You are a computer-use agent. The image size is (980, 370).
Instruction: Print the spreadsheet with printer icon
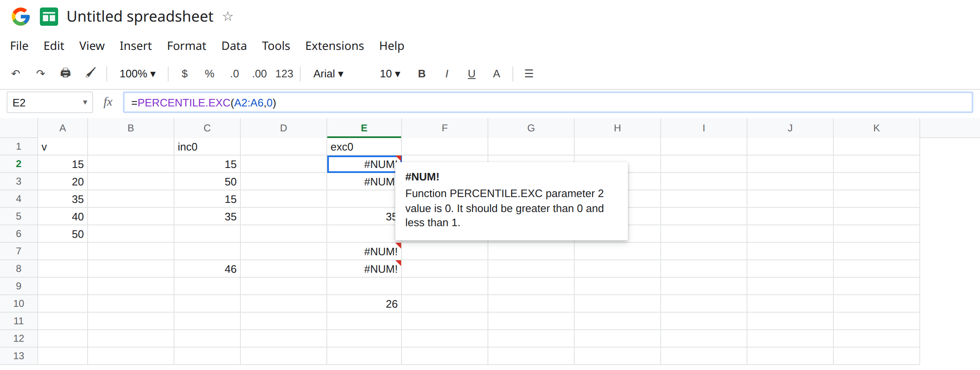coord(65,73)
